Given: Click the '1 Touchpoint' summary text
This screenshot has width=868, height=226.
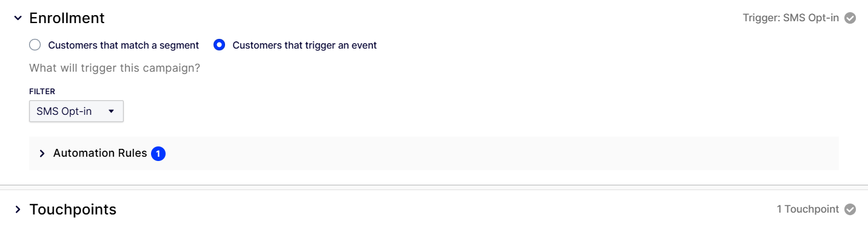Looking at the screenshot, I should coord(807,209).
